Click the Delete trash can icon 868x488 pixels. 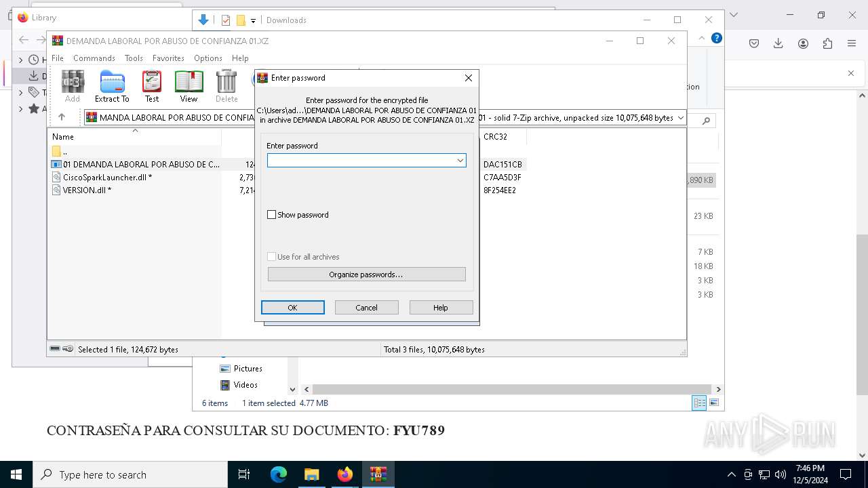(x=226, y=87)
